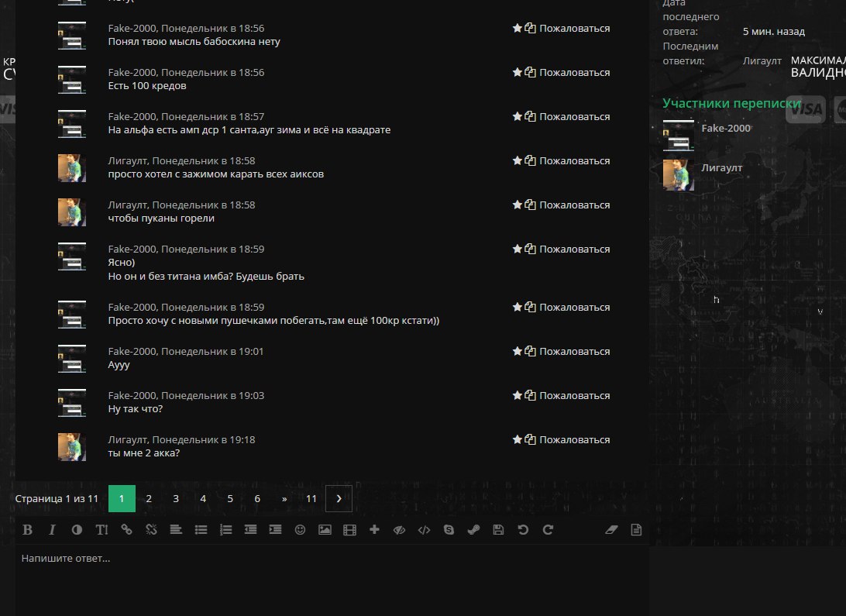Click last replier name Лигаулт in sidebar
This screenshot has height=616, width=846.
(x=762, y=61)
